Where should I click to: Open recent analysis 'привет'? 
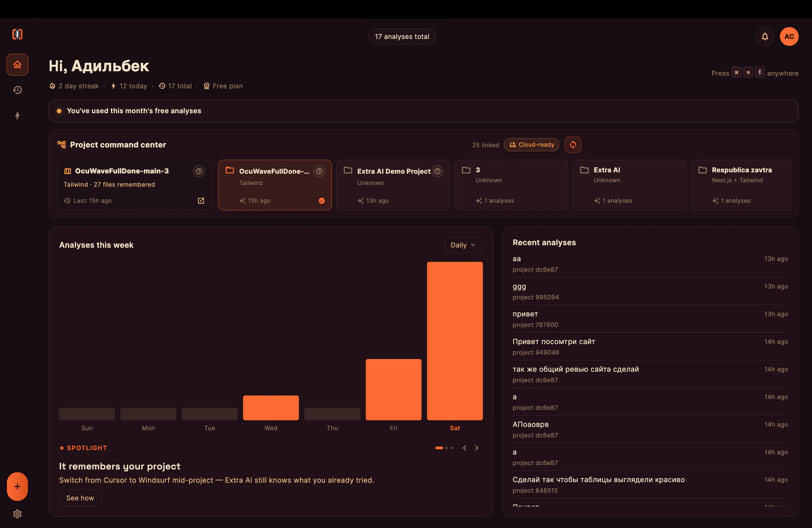click(x=650, y=319)
